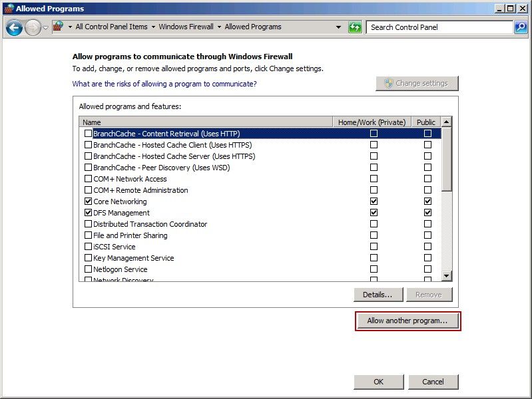The image size is (532, 399).
Task: Go to Windows Firewall breadcrumb
Action: click(x=186, y=27)
